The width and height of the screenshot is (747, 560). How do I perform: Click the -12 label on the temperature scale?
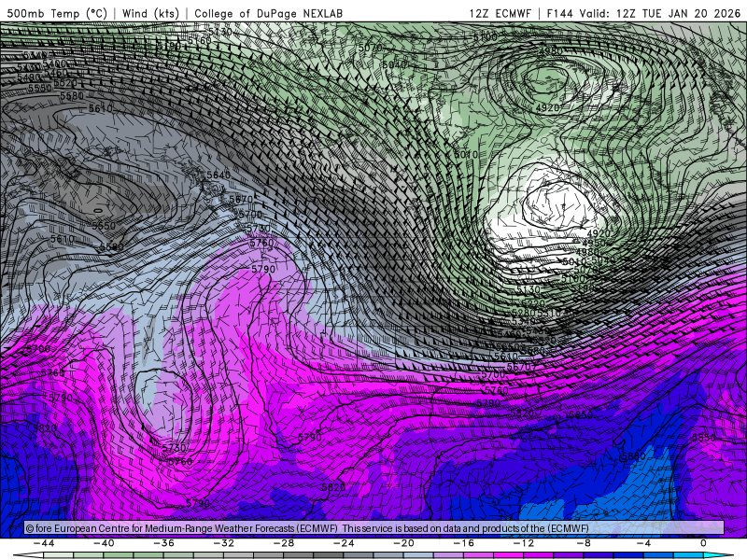click(x=524, y=543)
